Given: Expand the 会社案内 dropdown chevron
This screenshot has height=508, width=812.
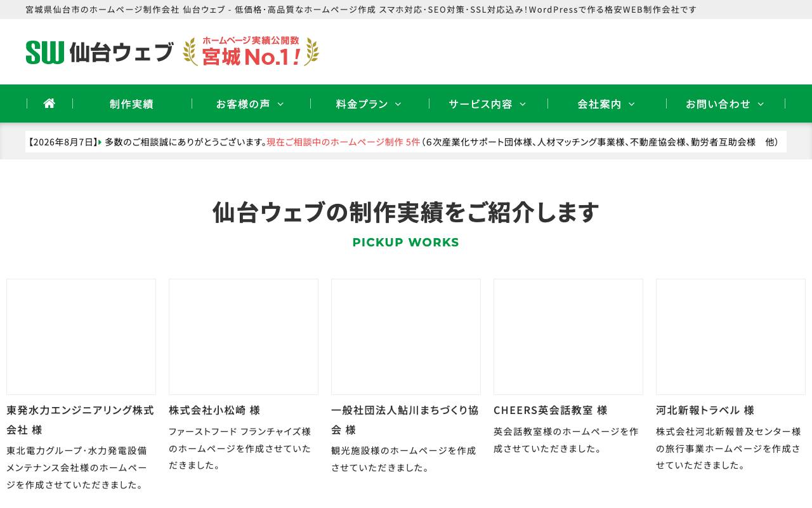Looking at the screenshot, I should pos(632,104).
